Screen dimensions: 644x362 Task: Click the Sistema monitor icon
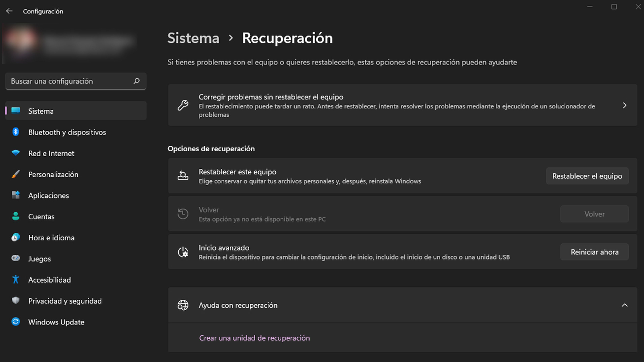[x=15, y=110]
